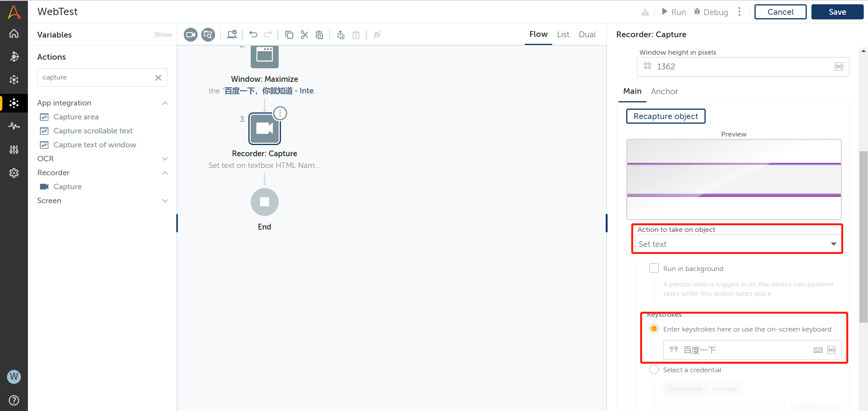Open the Anchor tab
The height and width of the screenshot is (411, 868).
665,92
